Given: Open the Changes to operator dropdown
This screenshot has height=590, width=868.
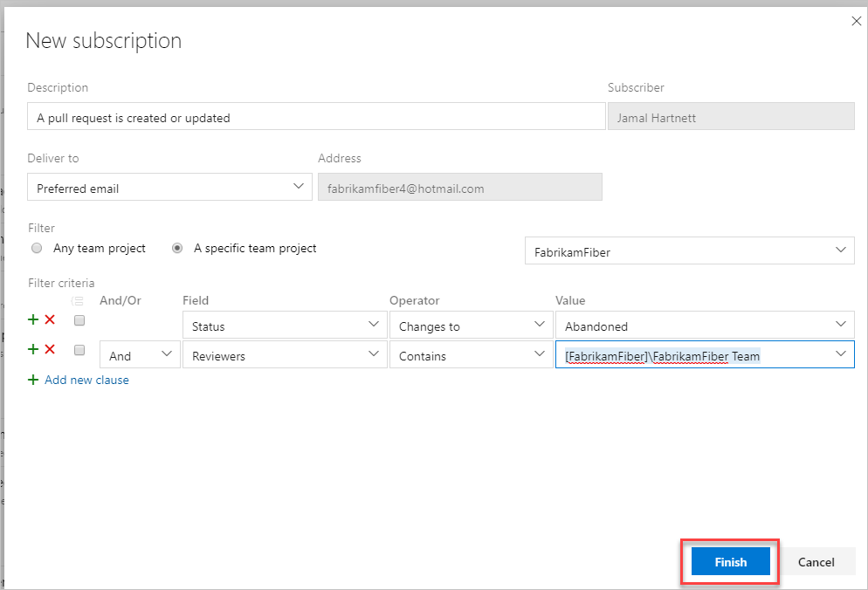Looking at the screenshot, I should [x=471, y=325].
